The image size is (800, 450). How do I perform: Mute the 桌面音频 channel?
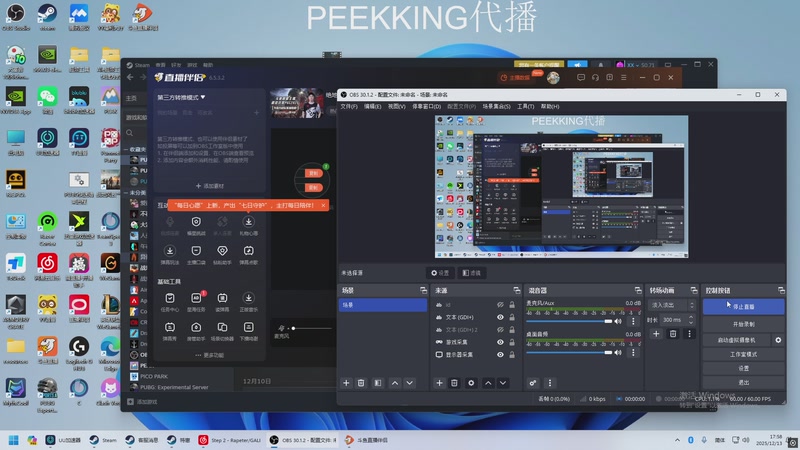click(618, 353)
